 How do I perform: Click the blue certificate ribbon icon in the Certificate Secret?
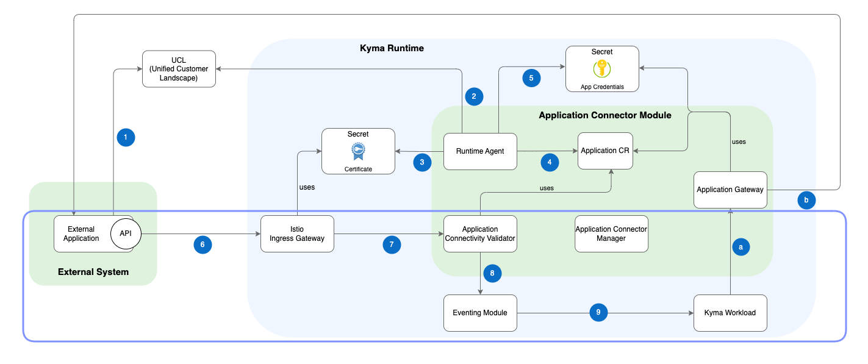coord(358,151)
